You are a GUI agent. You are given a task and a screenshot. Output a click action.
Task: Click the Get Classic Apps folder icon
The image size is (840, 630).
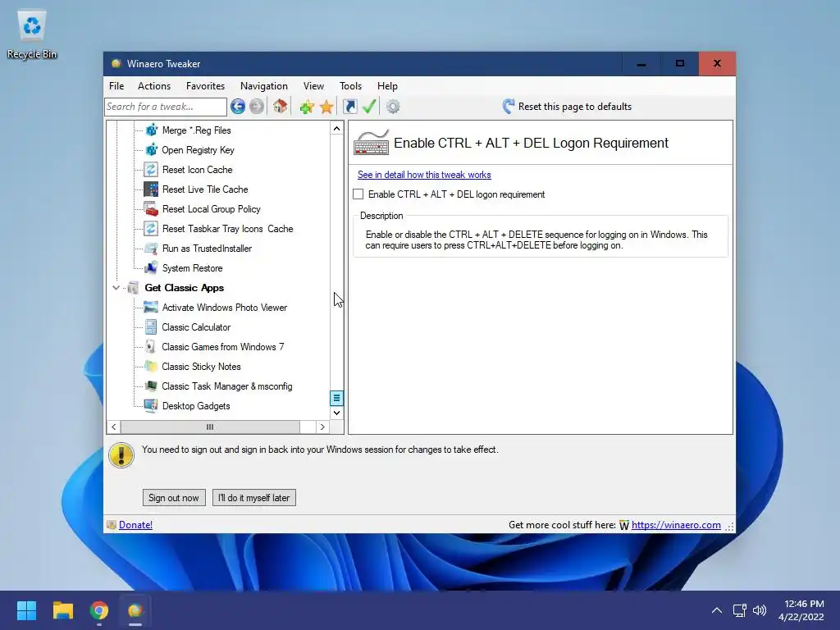(x=134, y=288)
